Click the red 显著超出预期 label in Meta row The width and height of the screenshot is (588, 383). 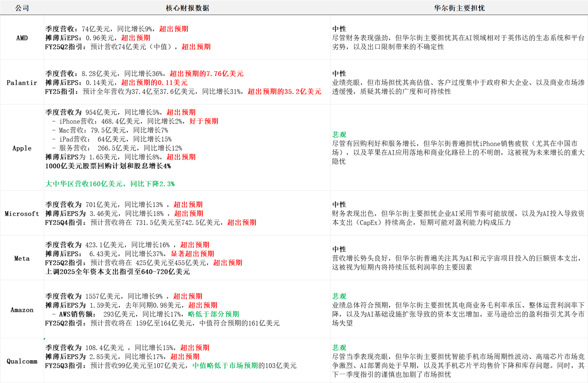pos(193,253)
